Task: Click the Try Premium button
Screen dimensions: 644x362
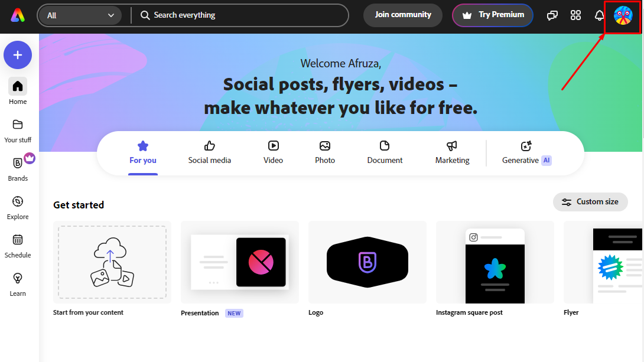Action: coord(493,15)
